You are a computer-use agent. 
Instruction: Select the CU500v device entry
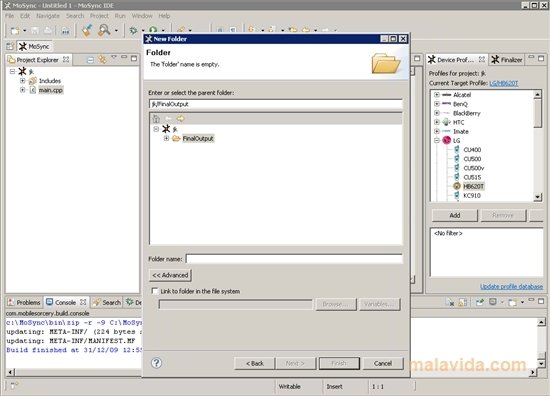pos(474,168)
